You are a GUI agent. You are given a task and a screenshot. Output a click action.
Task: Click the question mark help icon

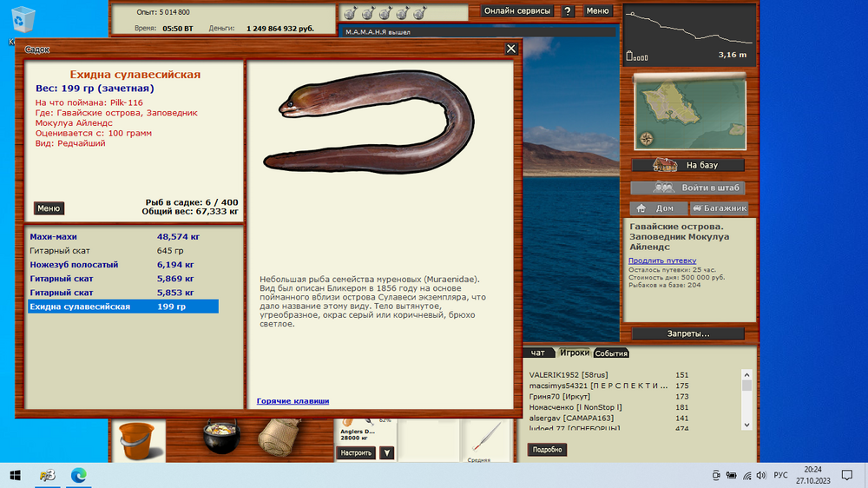tap(568, 11)
